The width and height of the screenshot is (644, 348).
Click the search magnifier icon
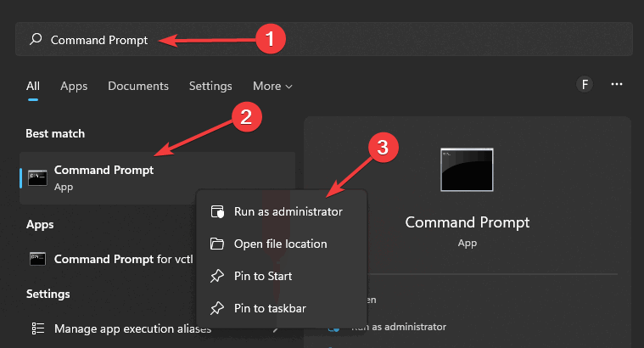click(36, 40)
